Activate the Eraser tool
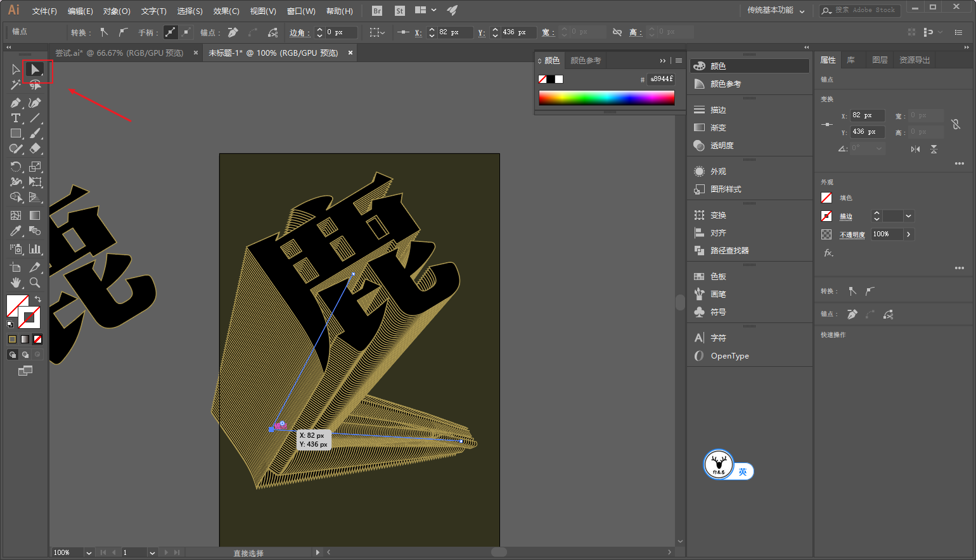976x560 pixels. point(35,149)
